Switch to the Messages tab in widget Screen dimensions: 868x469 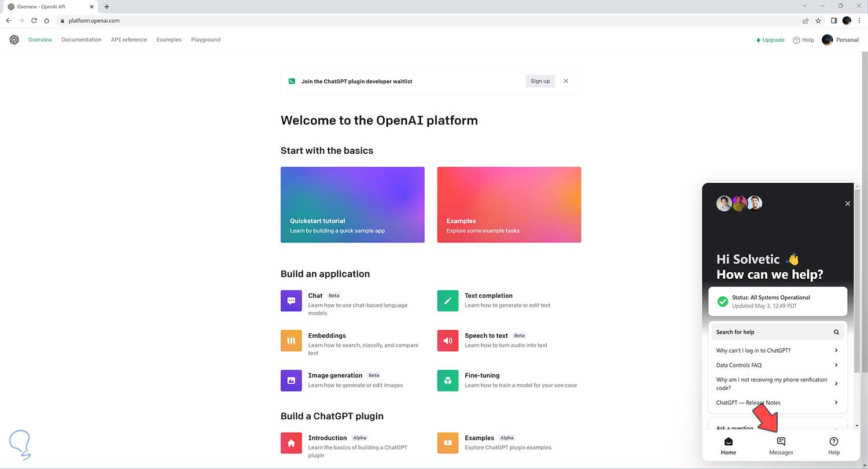[x=781, y=446]
